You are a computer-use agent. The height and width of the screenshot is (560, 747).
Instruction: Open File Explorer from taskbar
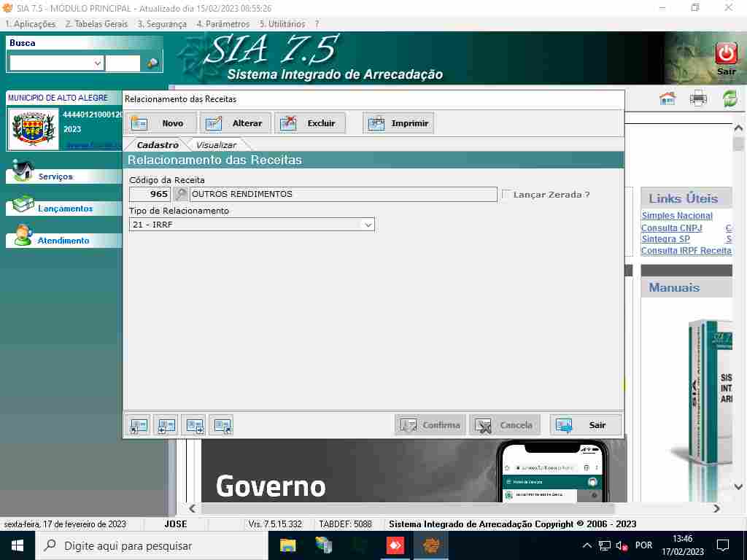tap(287, 545)
